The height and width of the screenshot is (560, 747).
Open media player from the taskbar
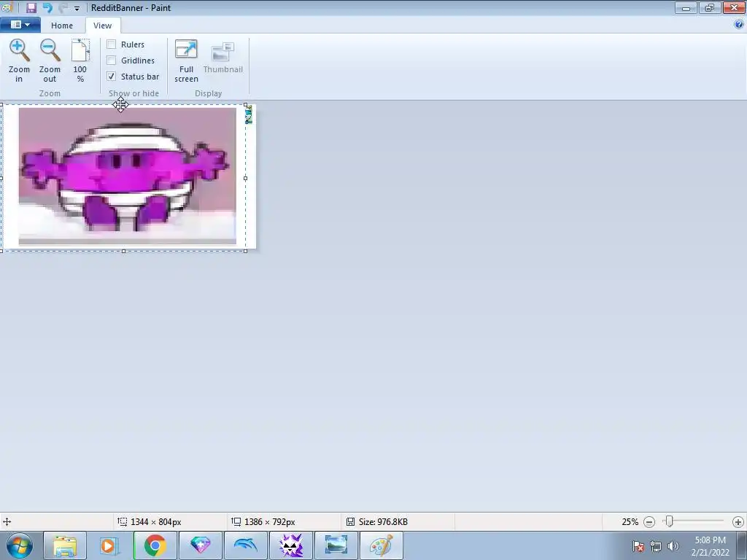click(x=109, y=545)
